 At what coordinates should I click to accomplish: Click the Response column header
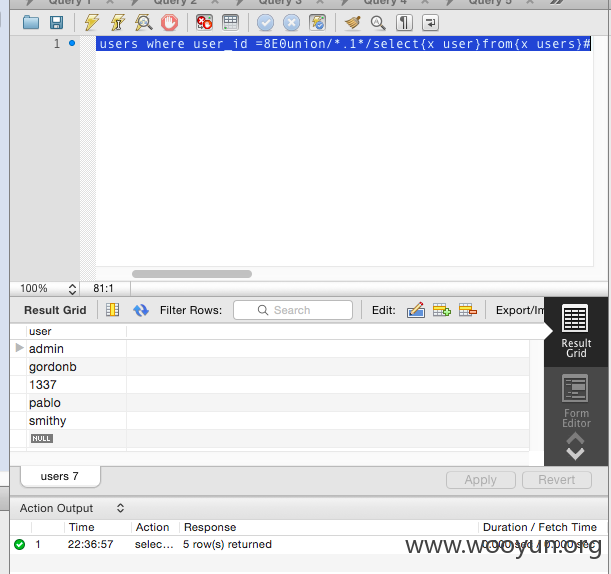tap(210, 527)
